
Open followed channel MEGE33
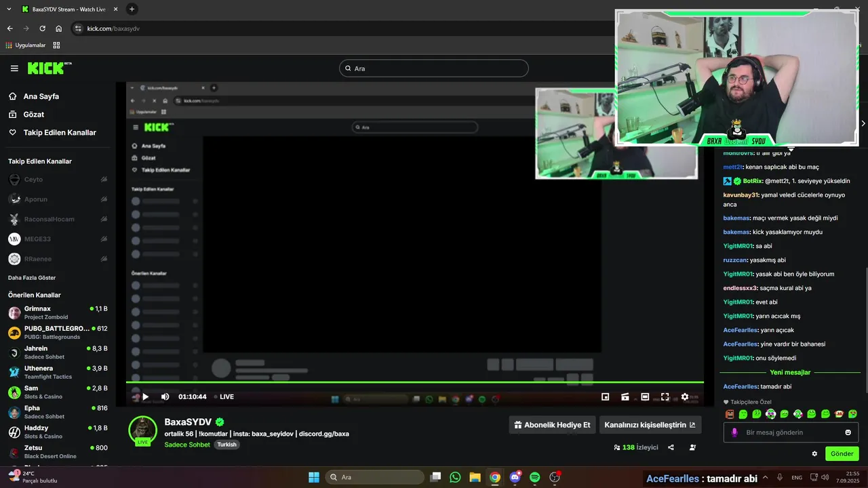point(58,239)
